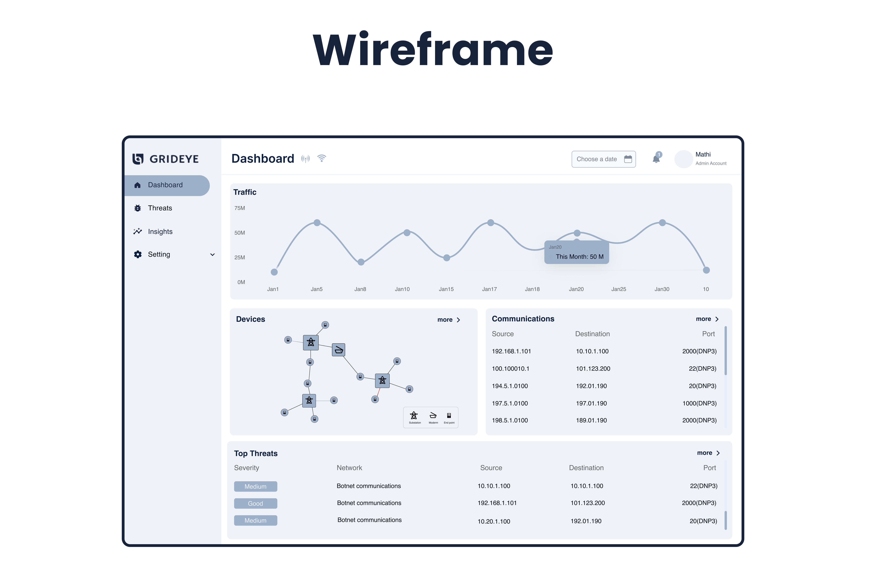Open Insights in the sidebar
Image resolution: width=889 pixels, height=588 pixels.
[160, 231]
